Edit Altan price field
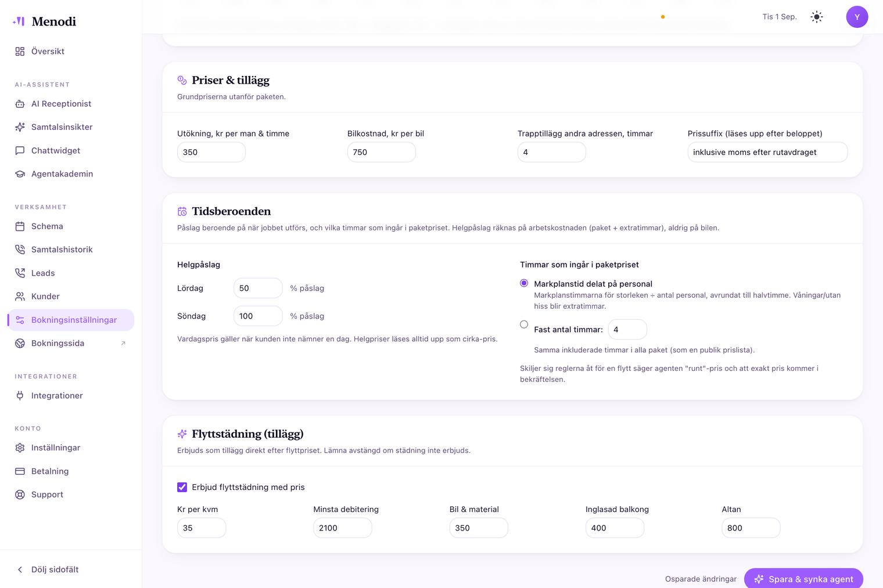 (x=751, y=528)
